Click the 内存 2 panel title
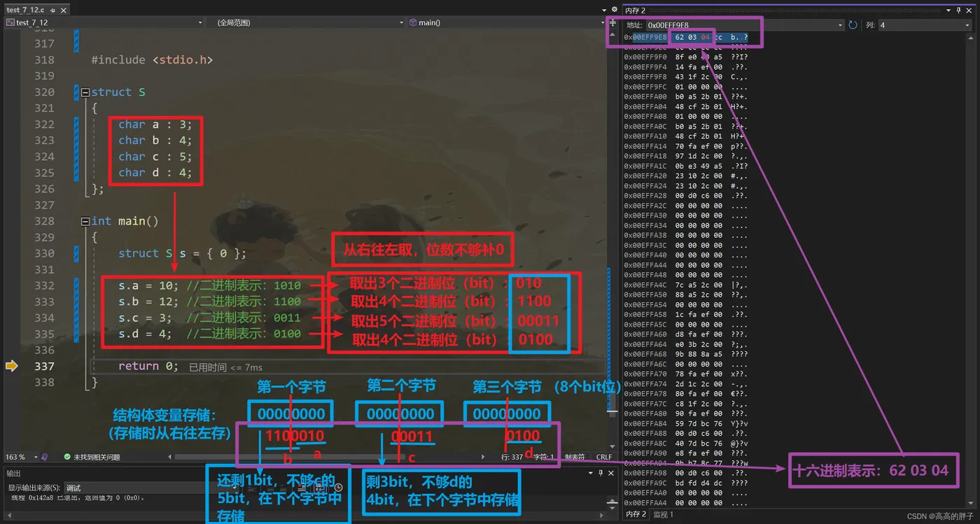The width and height of the screenshot is (980, 524). click(635, 10)
